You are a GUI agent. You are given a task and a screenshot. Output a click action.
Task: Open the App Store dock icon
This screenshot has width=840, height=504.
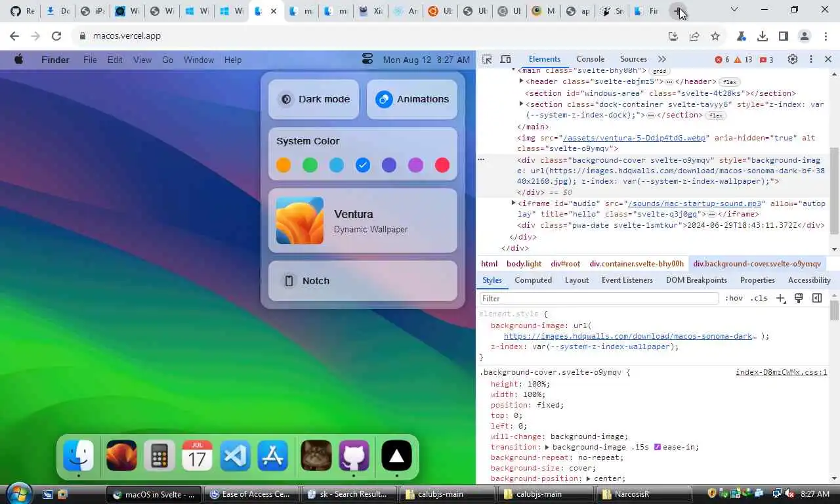[273, 455]
